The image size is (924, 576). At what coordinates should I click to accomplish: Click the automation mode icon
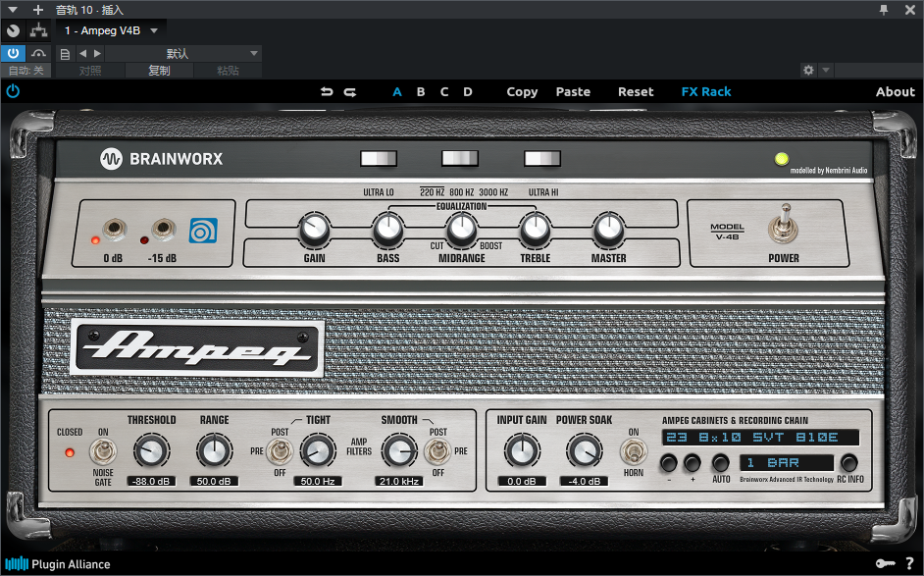[x=39, y=53]
